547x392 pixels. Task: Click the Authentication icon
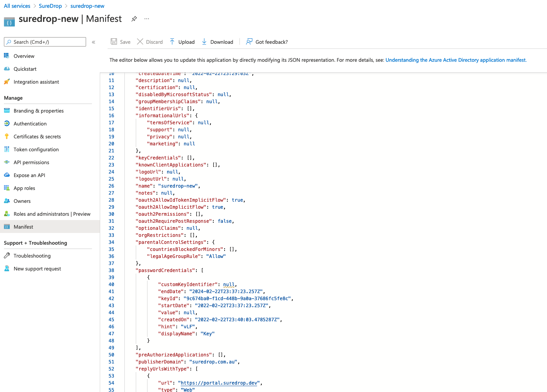7,124
